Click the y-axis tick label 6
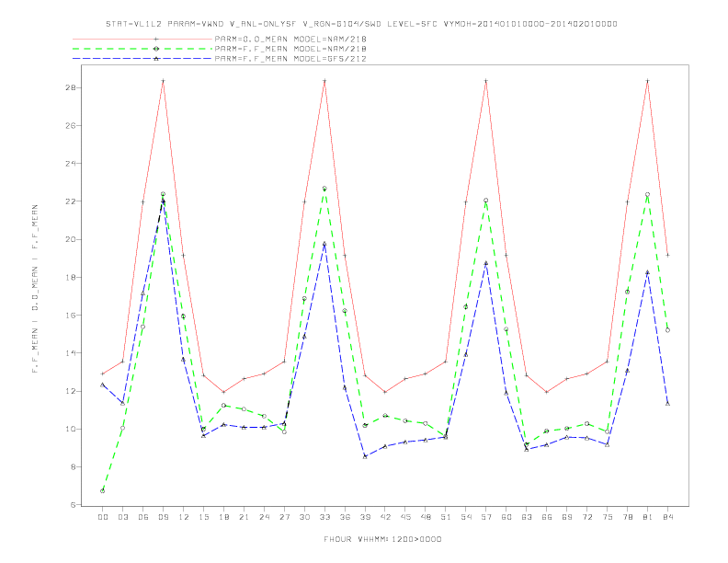Image resolution: width=728 pixels, height=563 pixels. pos(73,504)
